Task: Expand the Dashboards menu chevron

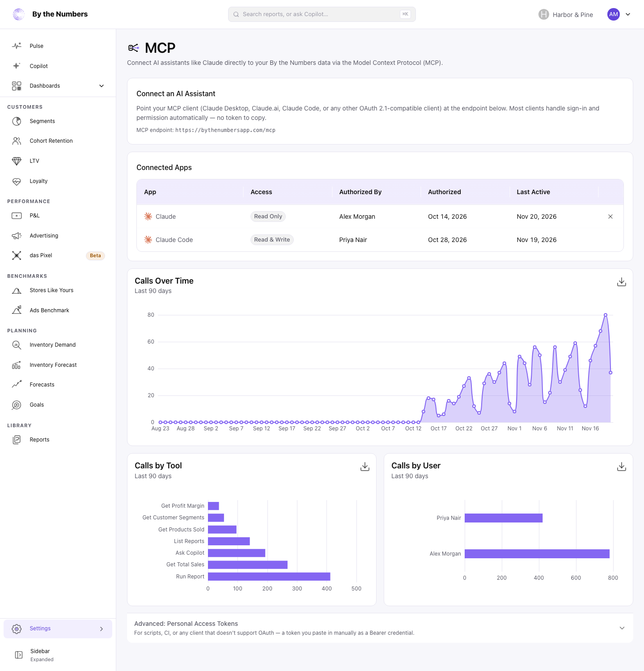Action: [x=102, y=86]
